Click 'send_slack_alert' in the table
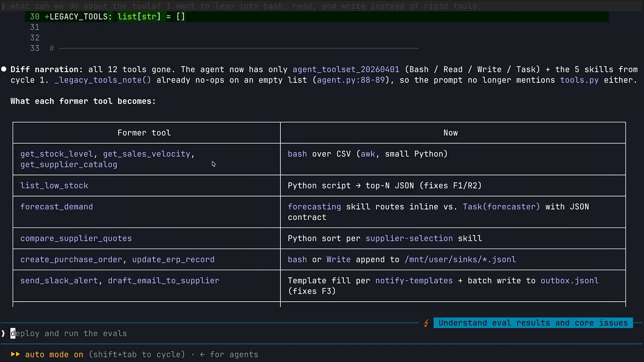Viewport: 644px width, 362px height. 59,281
